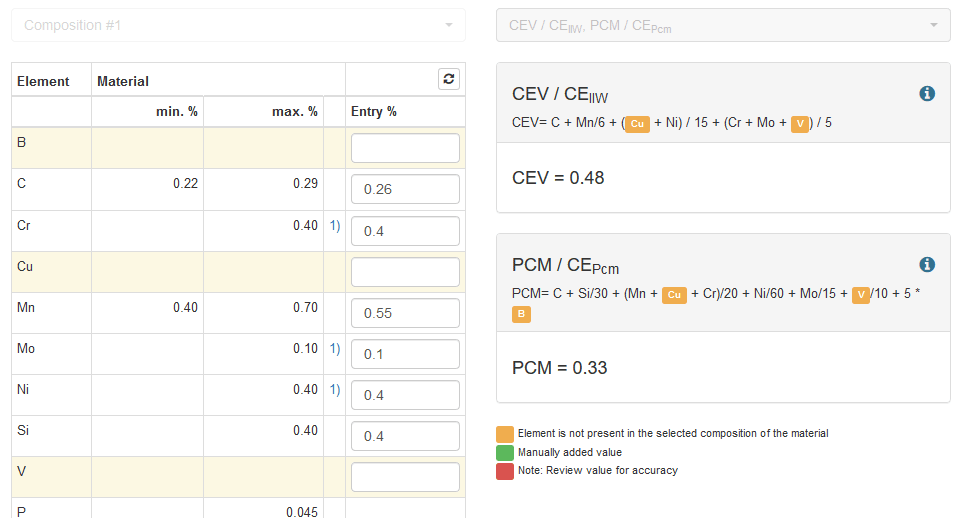The height and width of the screenshot is (518, 961).
Task: Open info icon for CEV / CEIIW
Action: tap(927, 93)
